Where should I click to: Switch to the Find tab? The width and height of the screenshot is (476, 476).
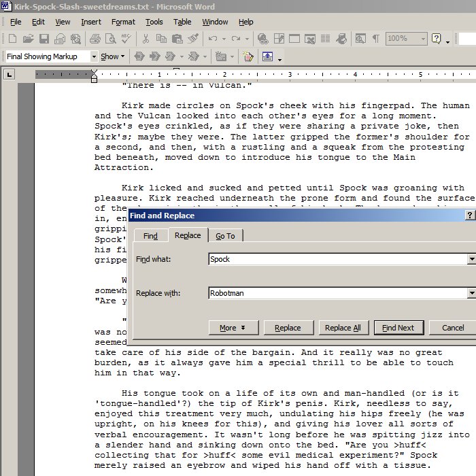150,236
